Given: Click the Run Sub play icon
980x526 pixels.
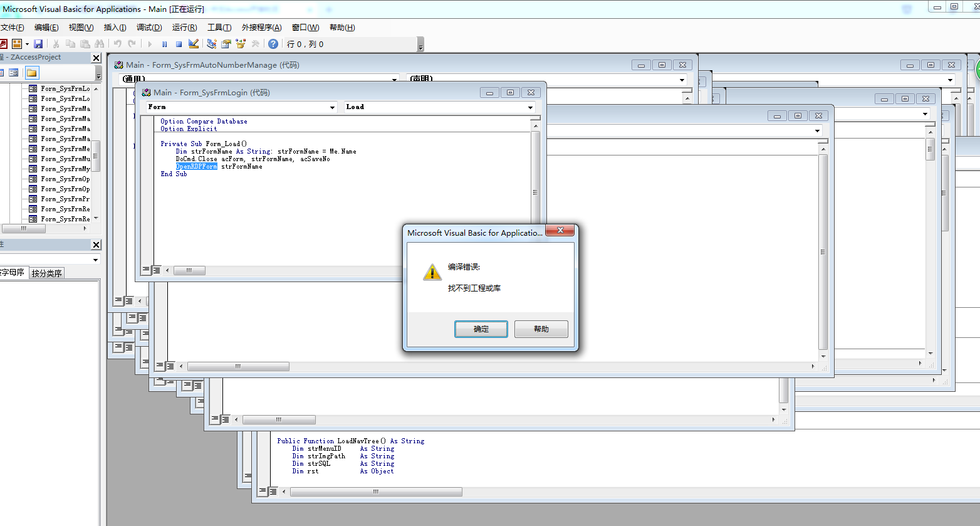Looking at the screenshot, I should click(x=150, y=44).
